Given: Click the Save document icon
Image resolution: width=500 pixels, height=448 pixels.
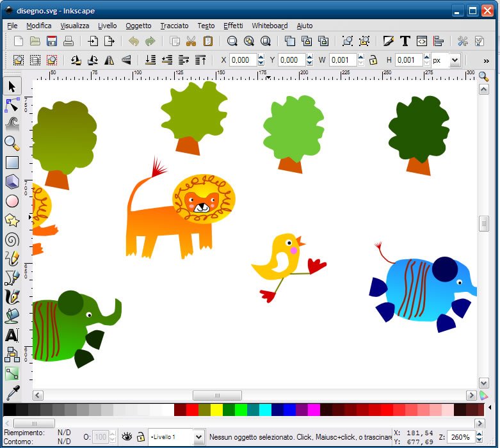Looking at the screenshot, I should pyautogui.click(x=52, y=41).
